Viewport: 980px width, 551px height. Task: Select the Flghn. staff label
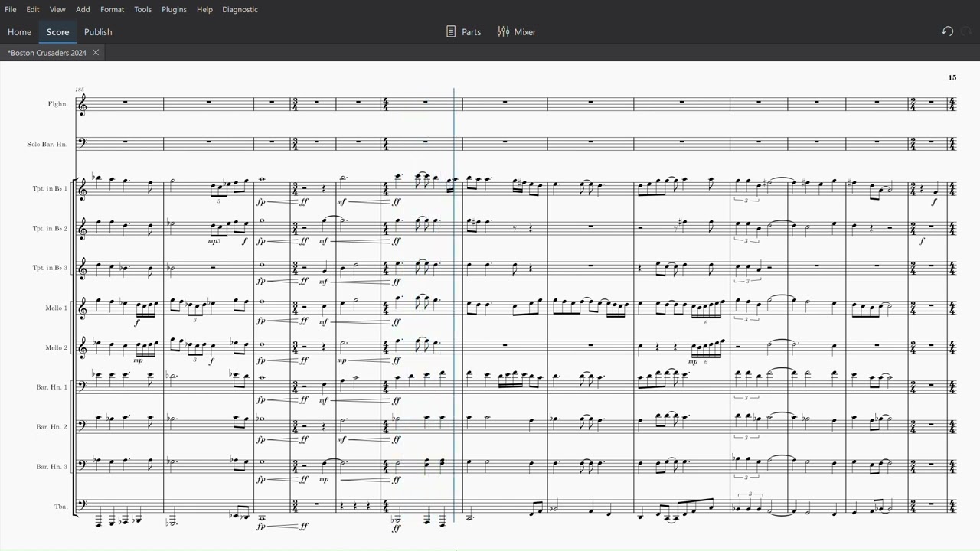tap(57, 104)
